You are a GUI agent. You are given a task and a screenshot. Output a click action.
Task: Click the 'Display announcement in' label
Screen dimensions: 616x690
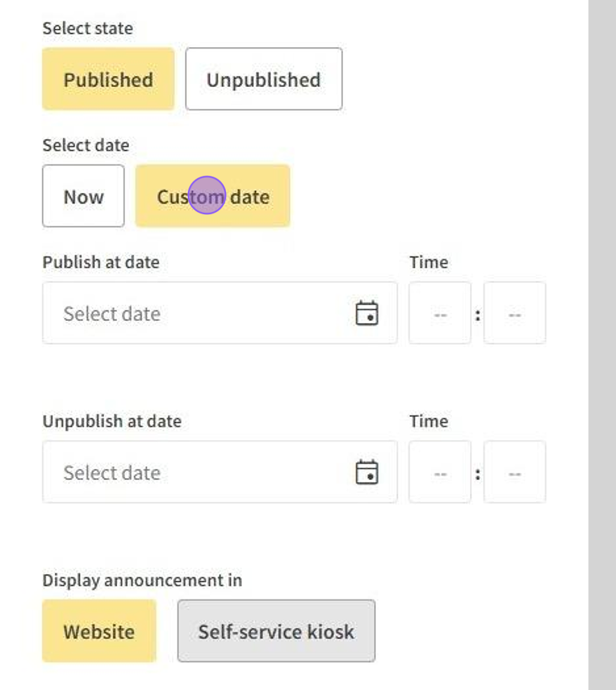click(142, 580)
